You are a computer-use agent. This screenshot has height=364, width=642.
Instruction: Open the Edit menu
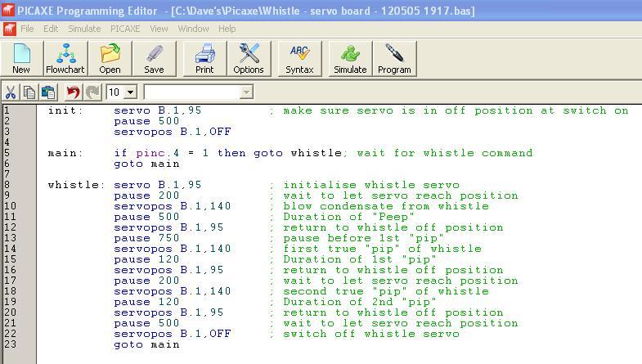[x=51, y=29]
